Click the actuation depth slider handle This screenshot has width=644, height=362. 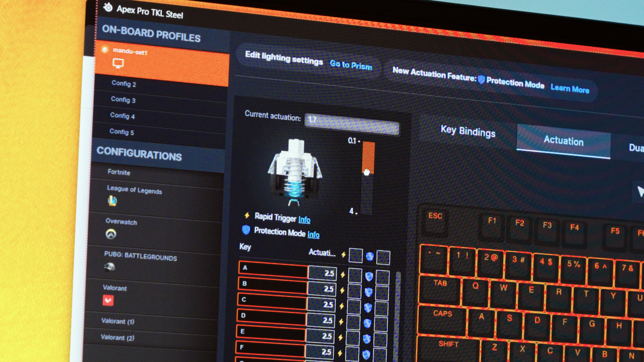pyautogui.click(x=367, y=172)
